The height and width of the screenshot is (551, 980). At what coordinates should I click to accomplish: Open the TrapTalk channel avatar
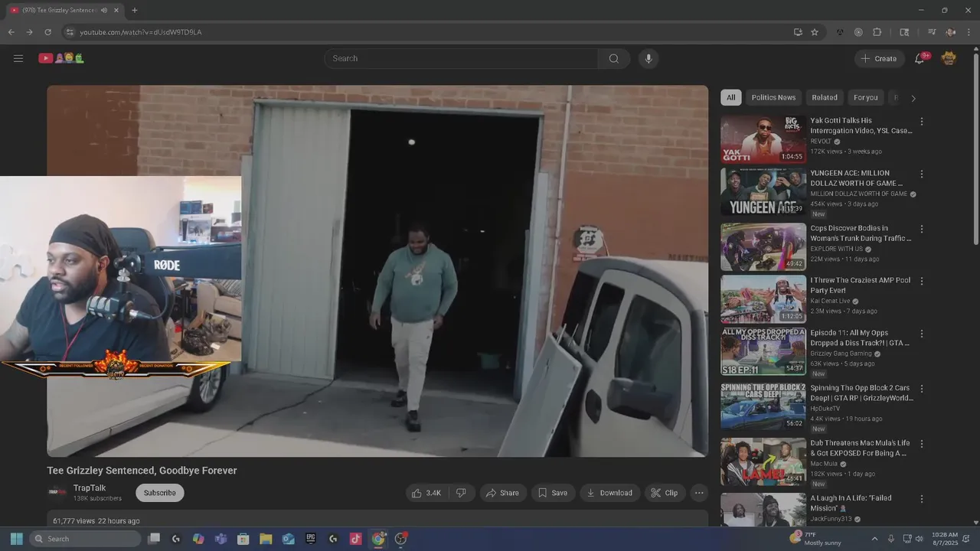point(57,492)
